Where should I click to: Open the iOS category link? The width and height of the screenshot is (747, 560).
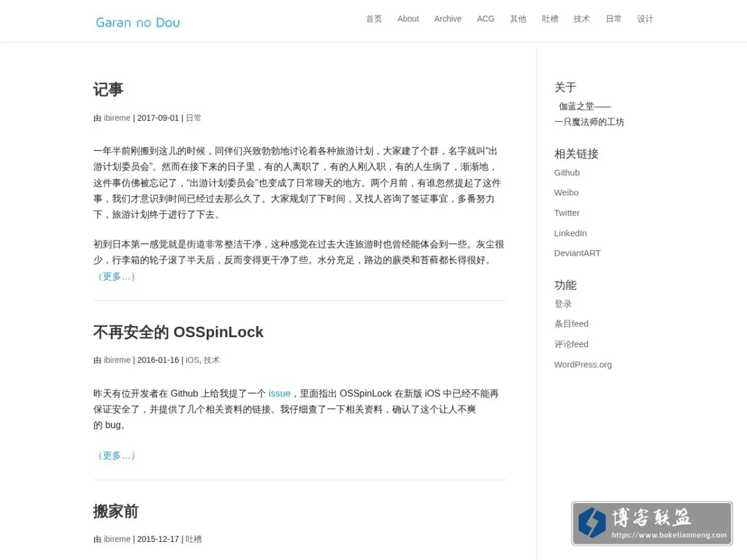(192, 360)
